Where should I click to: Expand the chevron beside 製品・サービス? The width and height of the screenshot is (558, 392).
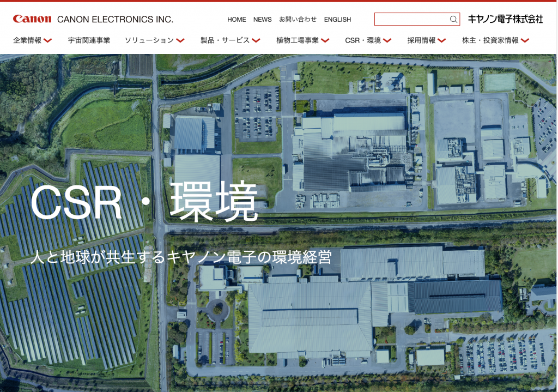click(256, 40)
